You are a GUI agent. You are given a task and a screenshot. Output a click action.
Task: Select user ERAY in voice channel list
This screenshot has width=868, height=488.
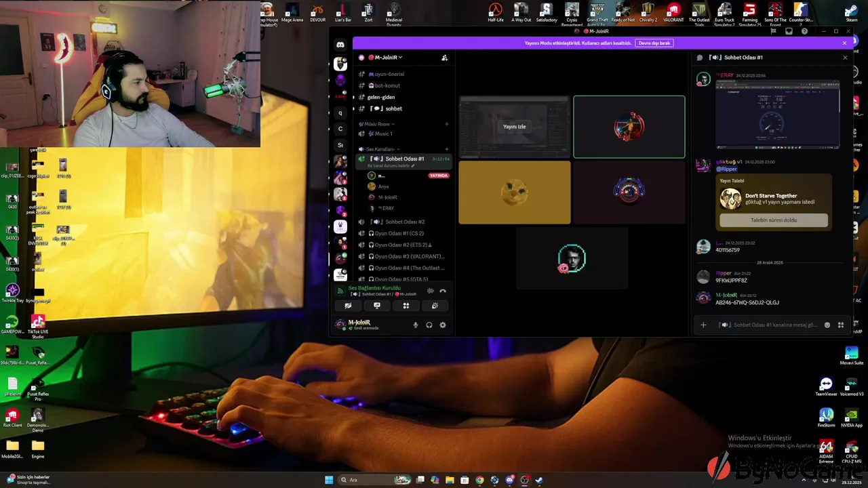387,208
